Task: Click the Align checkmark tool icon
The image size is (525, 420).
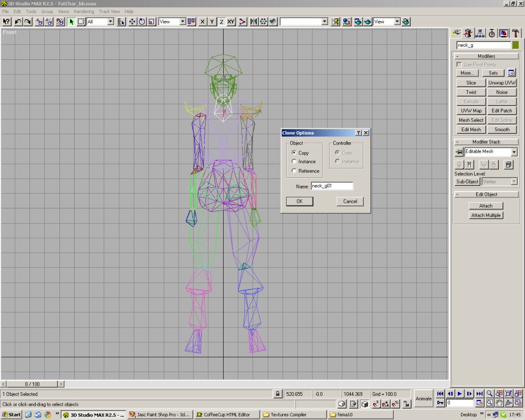Action: (x=273, y=22)
